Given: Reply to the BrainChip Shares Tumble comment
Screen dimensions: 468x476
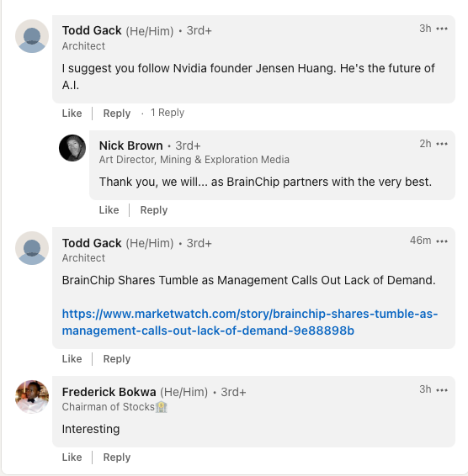Looking at the screenshot, I should tap(117, 359).
